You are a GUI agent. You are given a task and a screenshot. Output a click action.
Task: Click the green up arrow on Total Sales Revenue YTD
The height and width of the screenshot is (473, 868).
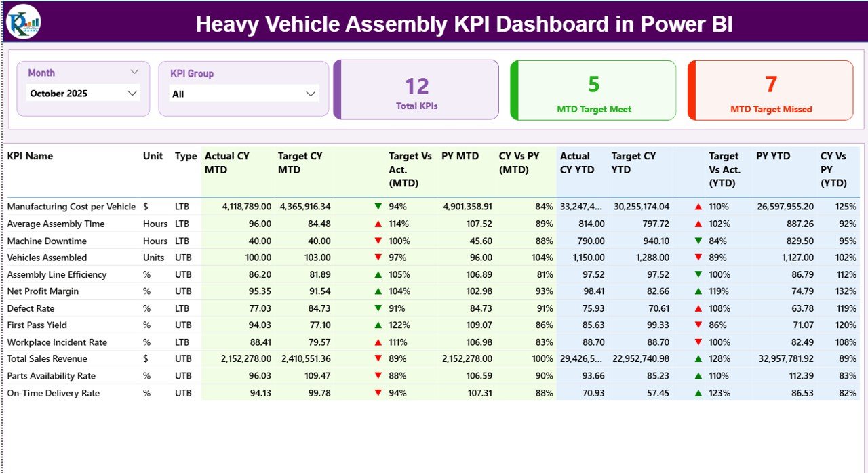click(698, 358)
